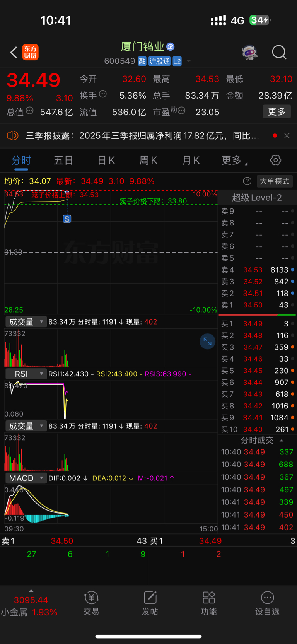Tap the 融 margin trading badge
Screen dimensions: 297x644
(x=142, y=61)
